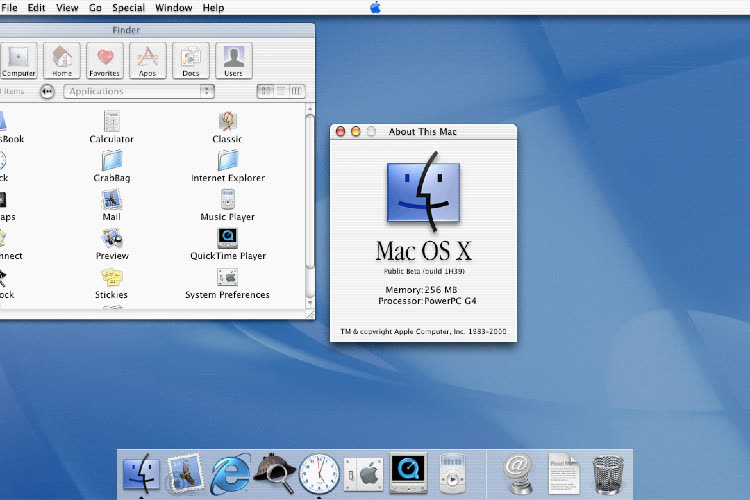Switch Finder to column view
This screenshot has width=750, height=500.
296,91
